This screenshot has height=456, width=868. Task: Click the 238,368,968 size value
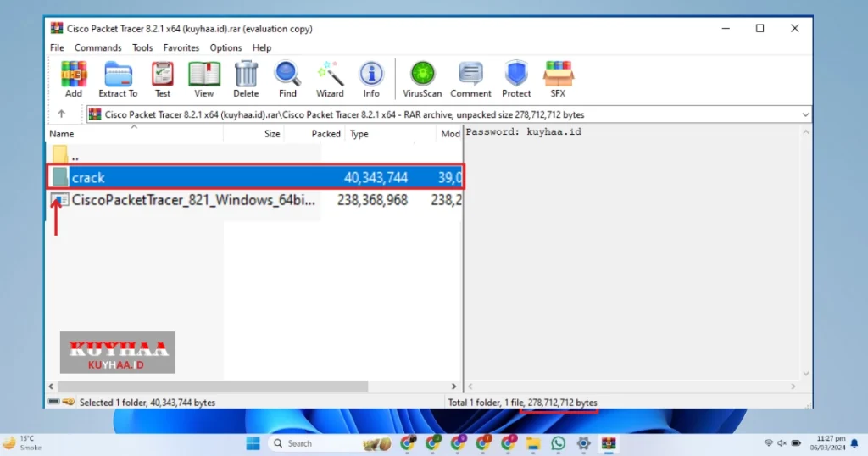click(x=373, y=200)
